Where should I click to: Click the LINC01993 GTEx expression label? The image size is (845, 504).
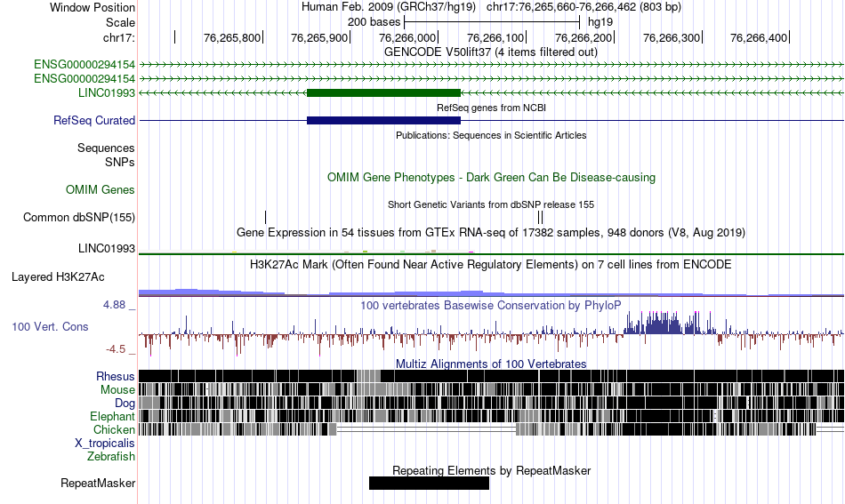coord(107,248)
